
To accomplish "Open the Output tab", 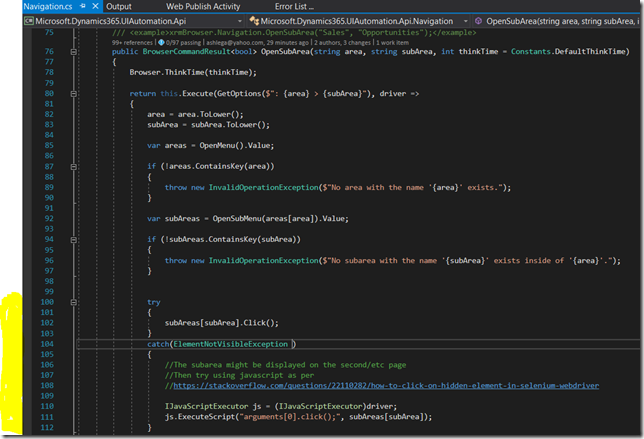I will (119, 7).
